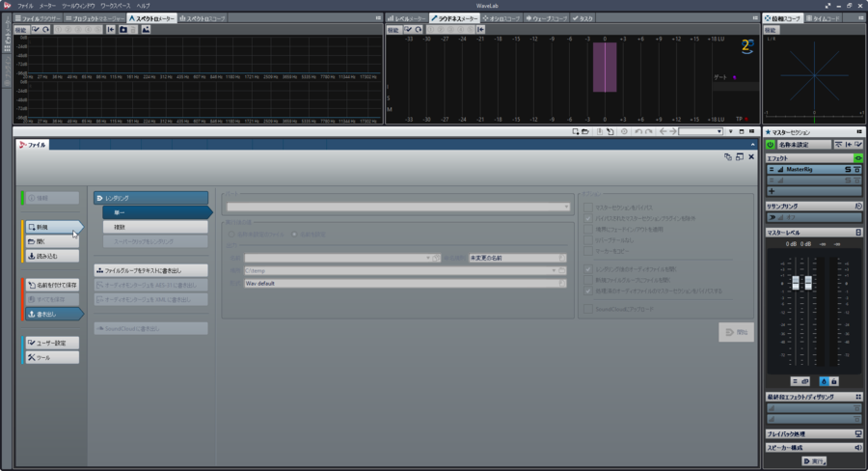Click resampling settings icon in master section
This screenshot has width=868, height=471.
pos(858,207)
